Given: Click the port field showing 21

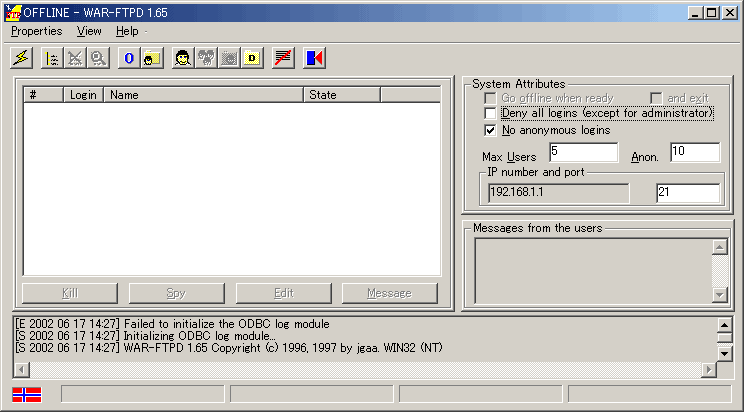Looking at the screenshot, I should pyautogui.click(x=688, y=193).
